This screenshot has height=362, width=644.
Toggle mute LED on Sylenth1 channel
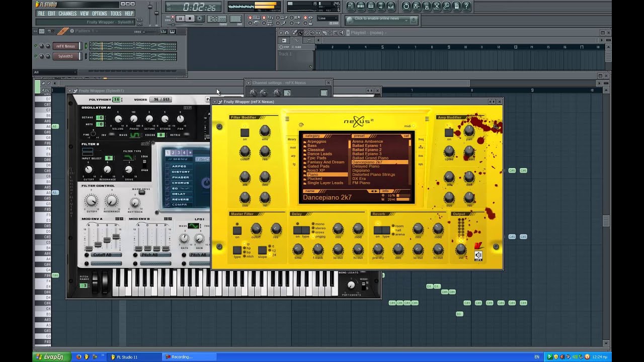click(36, 56)
